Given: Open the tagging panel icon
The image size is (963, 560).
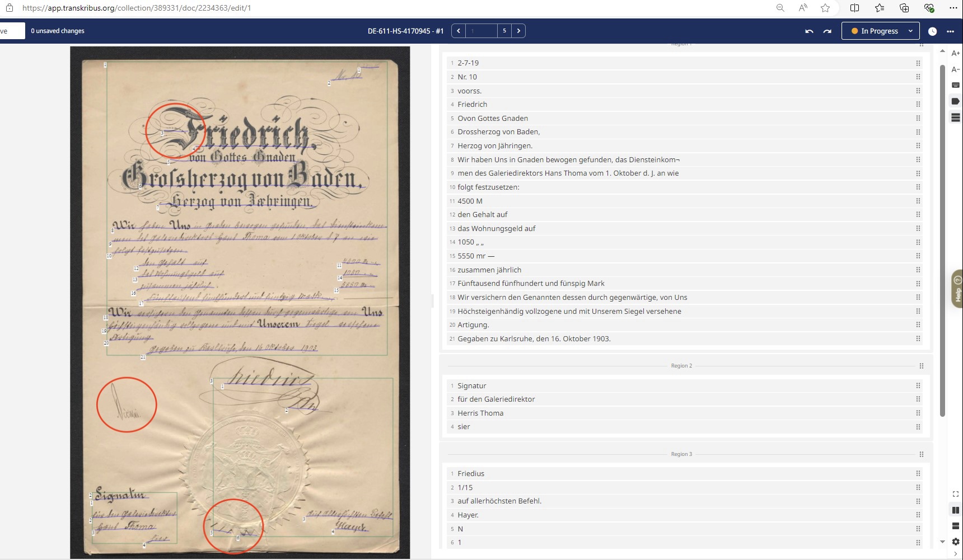Looking at the screenshot, I should pyautogui.click(x=956, y=101).
